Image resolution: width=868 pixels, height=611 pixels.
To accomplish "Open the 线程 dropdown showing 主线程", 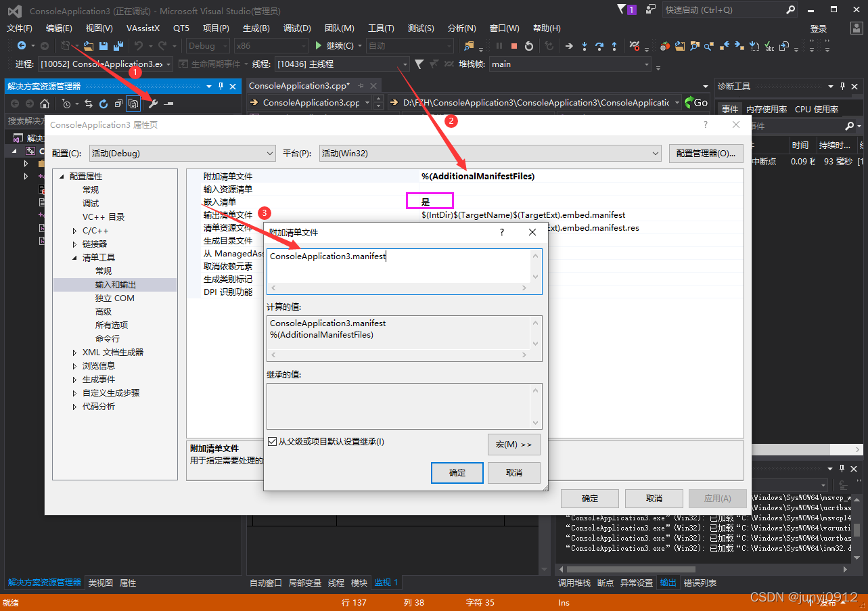I will click(x=342, y=64).
